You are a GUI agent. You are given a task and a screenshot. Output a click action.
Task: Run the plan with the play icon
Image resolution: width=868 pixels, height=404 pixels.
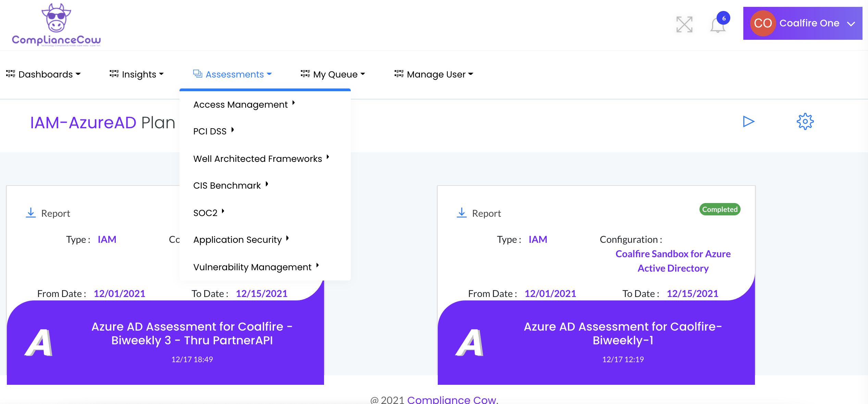(748, 121)
